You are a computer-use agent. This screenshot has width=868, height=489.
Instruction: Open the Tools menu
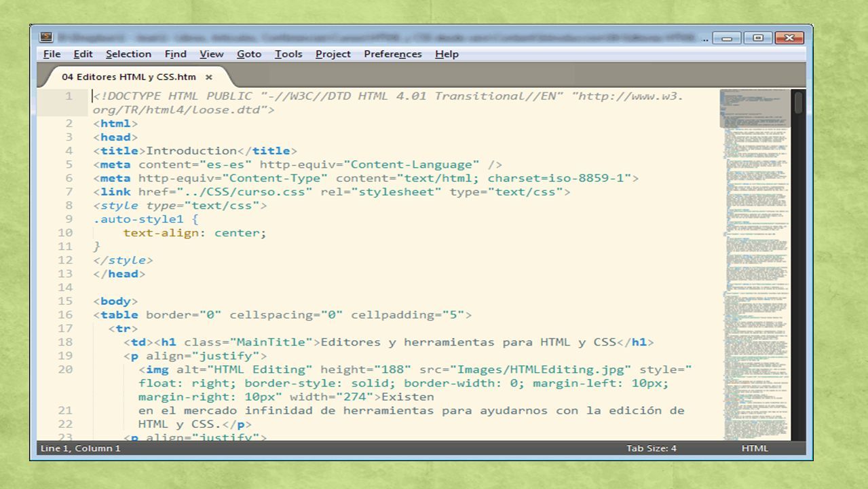point(288,54)
